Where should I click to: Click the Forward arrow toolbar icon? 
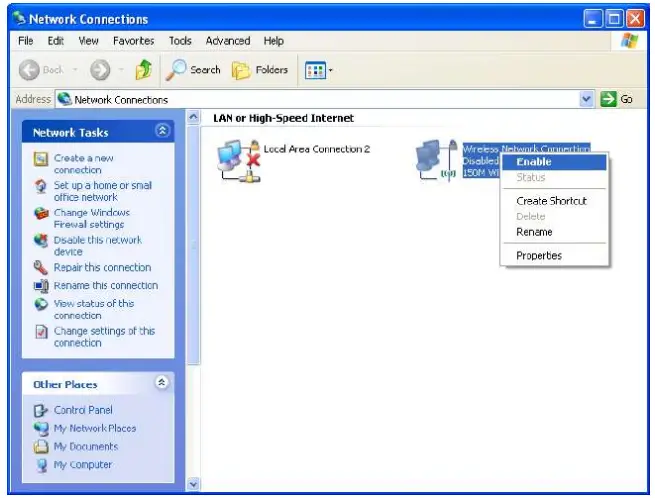100,70
